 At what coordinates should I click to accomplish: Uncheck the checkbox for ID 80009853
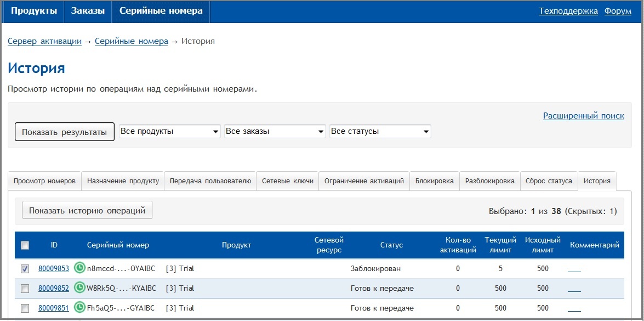(25, 269)
